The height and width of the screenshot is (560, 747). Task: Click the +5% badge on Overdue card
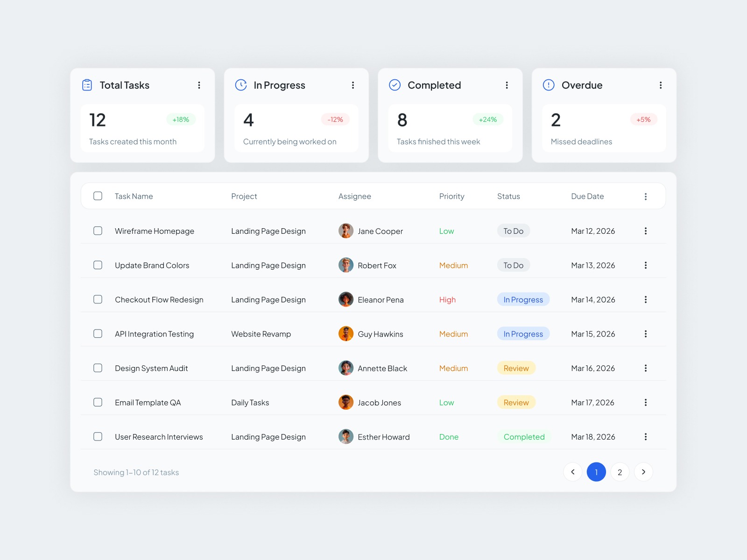point(643,119)
